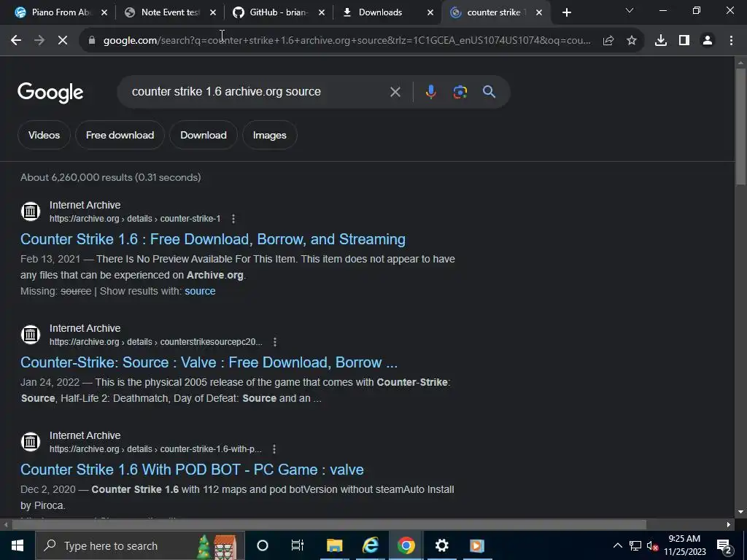Image resolution: width=747 pixels, height=560 pixels.
Task: Open Counter Strike 1.6 With POD BOT result
Action: coord(192,470)
